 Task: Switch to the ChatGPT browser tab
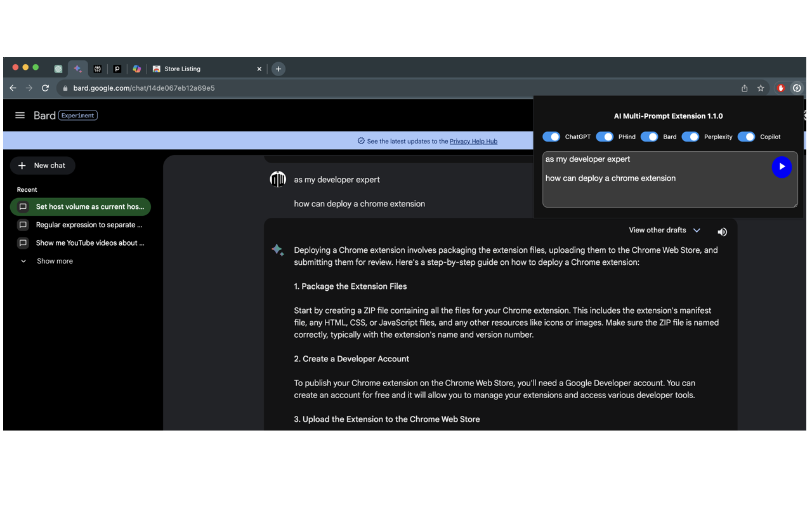point(58,69)
